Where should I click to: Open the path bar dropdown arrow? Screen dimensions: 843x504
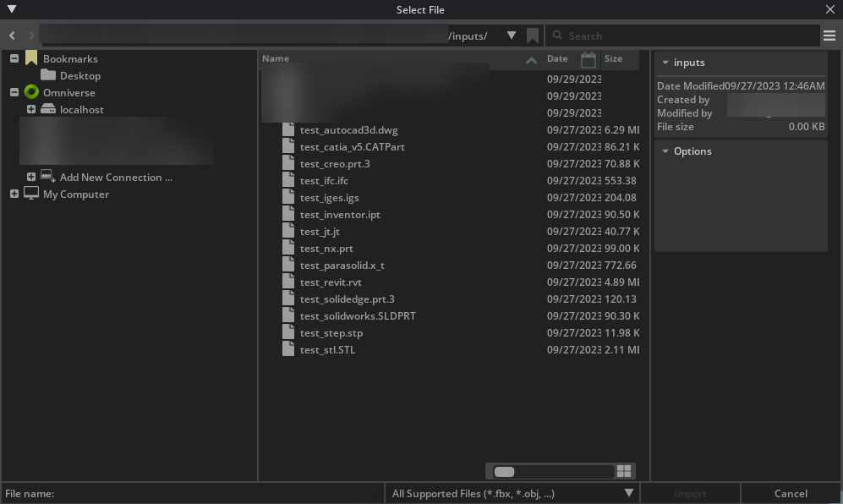click(512, 36)
